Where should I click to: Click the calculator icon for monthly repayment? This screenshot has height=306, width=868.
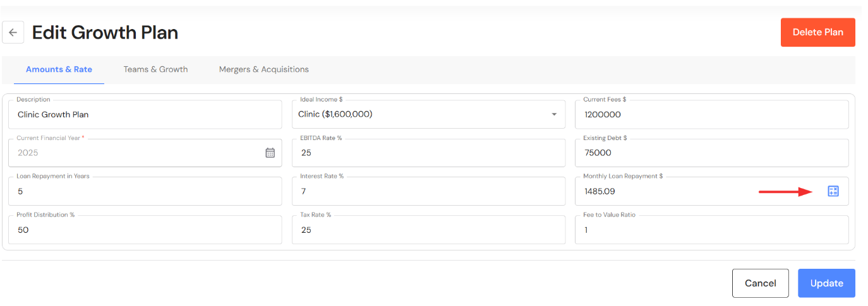pos(833,191)
